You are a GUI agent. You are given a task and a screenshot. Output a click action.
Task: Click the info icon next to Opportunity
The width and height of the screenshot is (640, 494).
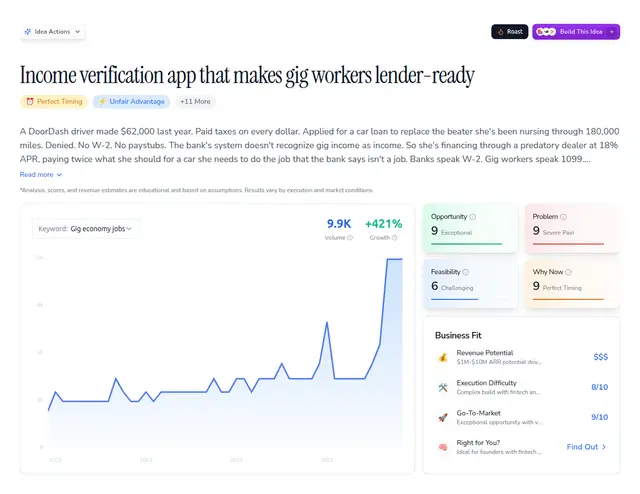tap(473, 216)
